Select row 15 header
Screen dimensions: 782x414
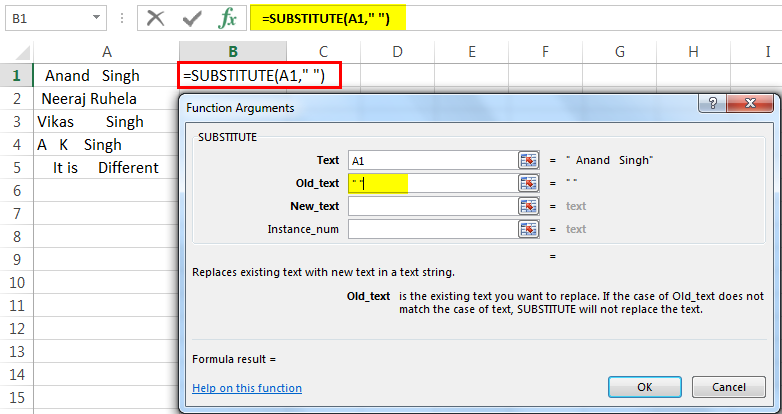[16, 398]
